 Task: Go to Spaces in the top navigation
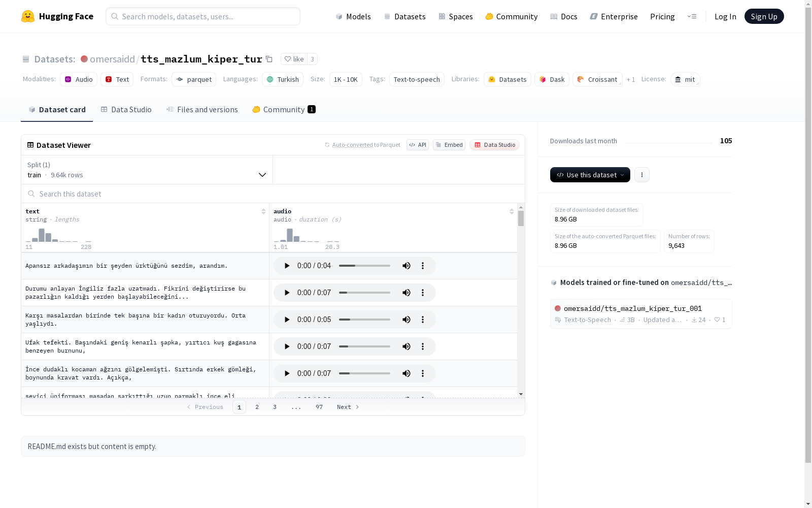[456, 16]
